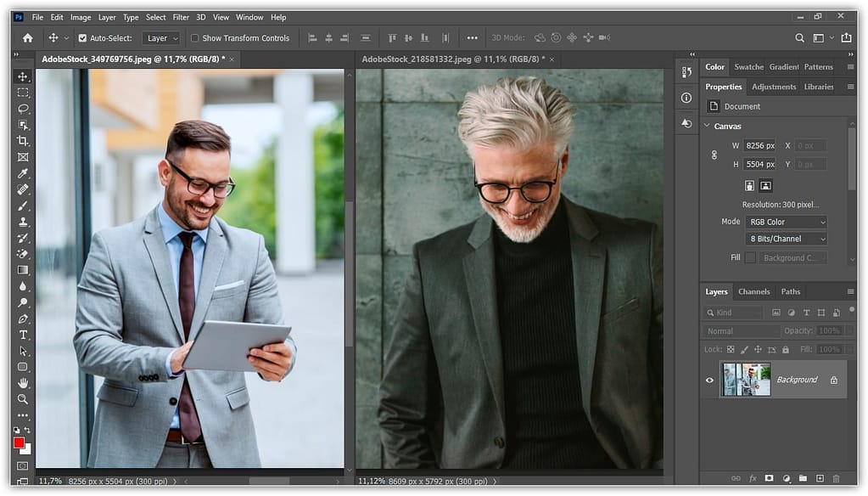
Task: Select the Hand tool
Action: pyautogui.click(x=23, y=383)
